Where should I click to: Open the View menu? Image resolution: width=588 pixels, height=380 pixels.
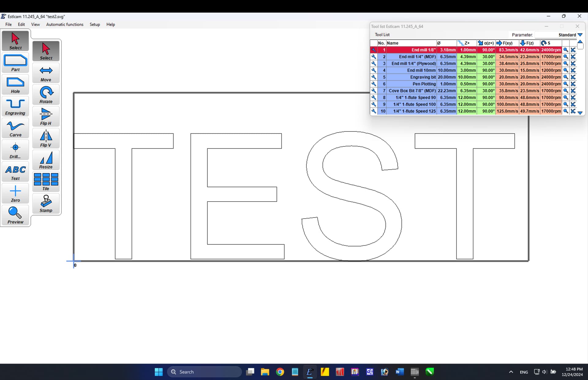click(x=36, y=24)
